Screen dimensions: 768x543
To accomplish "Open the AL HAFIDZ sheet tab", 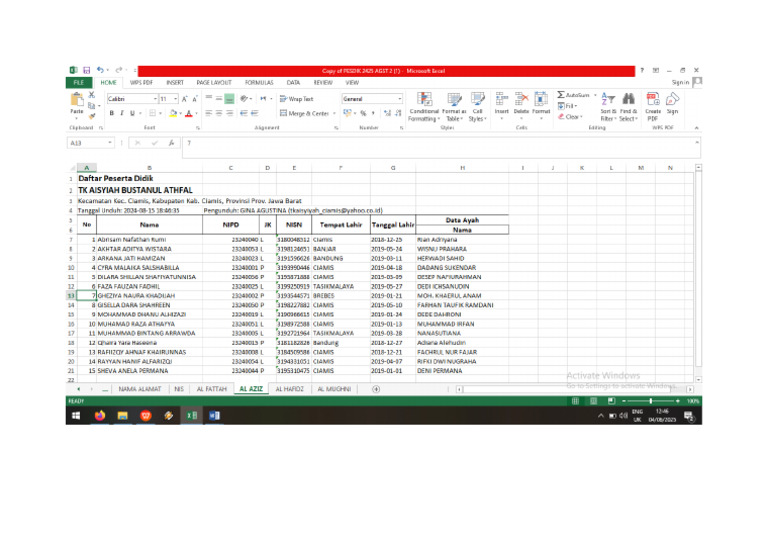I will (289, 389).
